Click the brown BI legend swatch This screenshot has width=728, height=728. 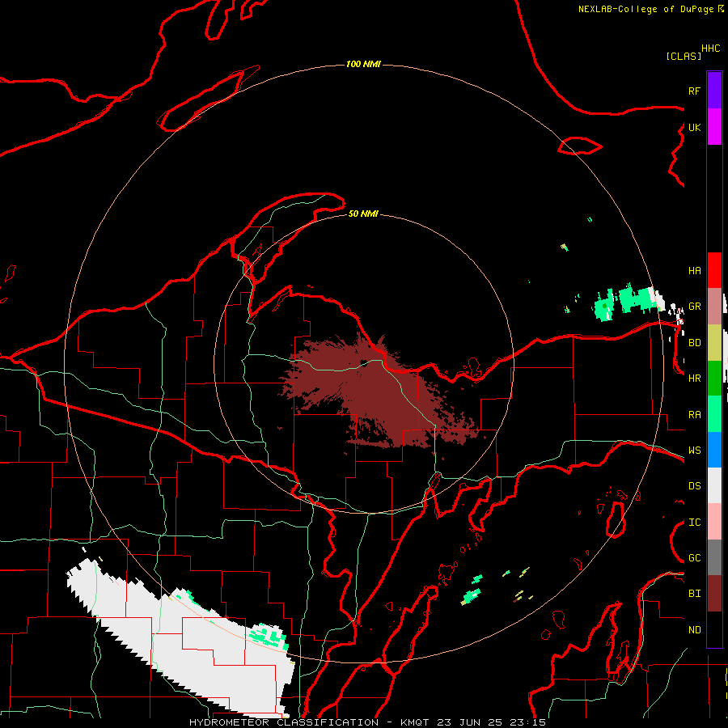pyautogui.click(x=714, y=594)
